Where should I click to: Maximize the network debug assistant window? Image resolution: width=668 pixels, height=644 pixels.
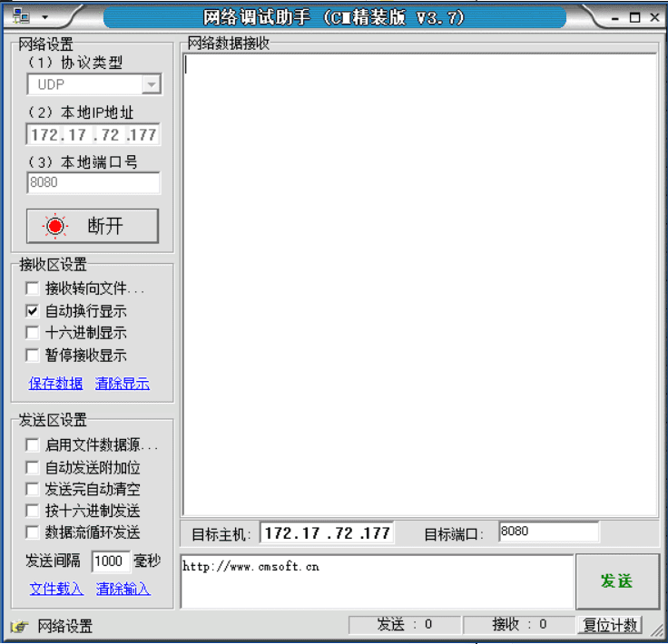[634, 17]
